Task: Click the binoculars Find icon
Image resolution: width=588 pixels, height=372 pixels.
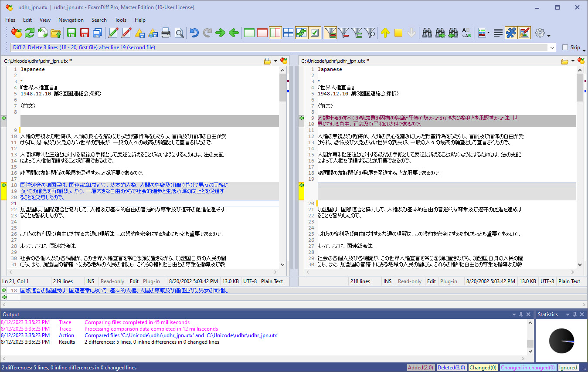Action: pyautogui.click(x=427, y=33)
